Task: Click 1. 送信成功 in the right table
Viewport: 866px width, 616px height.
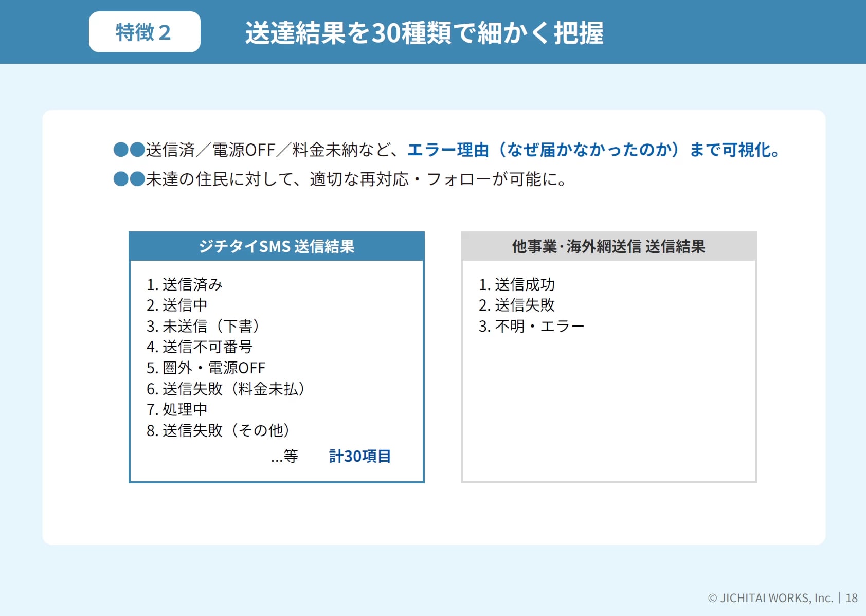Action: 517,284
